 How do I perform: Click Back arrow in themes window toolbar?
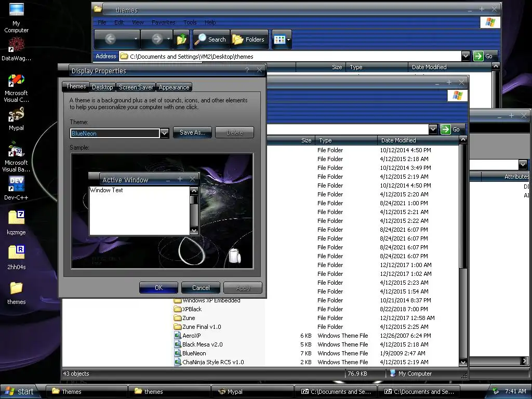point(111,39)
